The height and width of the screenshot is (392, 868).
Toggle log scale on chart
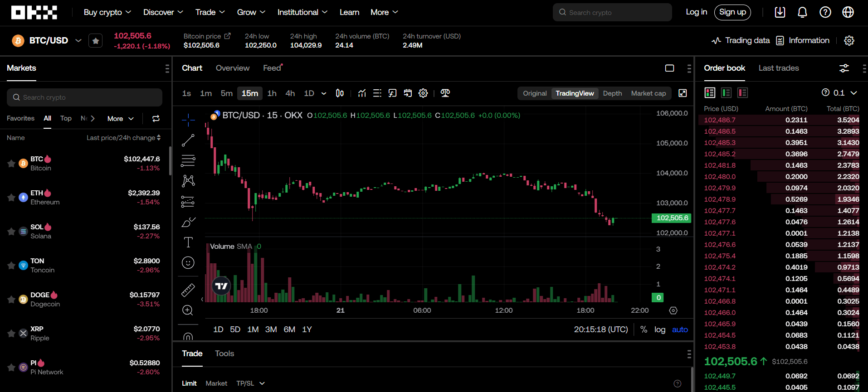pyautogui.click(x=660, y=329)
